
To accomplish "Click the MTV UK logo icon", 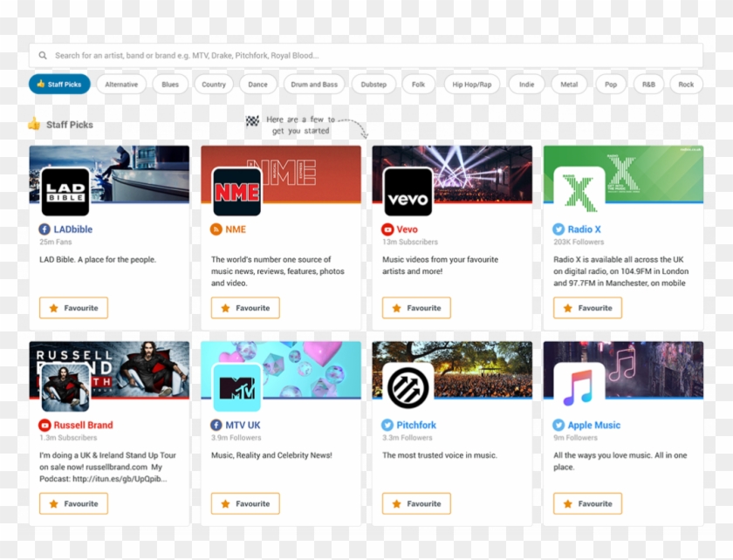I will 236,387.
